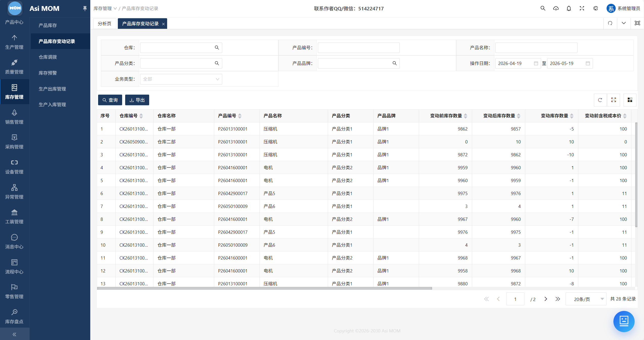The image size is (644, 340).
Task: Open the end date calendar picker
Action: (x=588, y=63)
